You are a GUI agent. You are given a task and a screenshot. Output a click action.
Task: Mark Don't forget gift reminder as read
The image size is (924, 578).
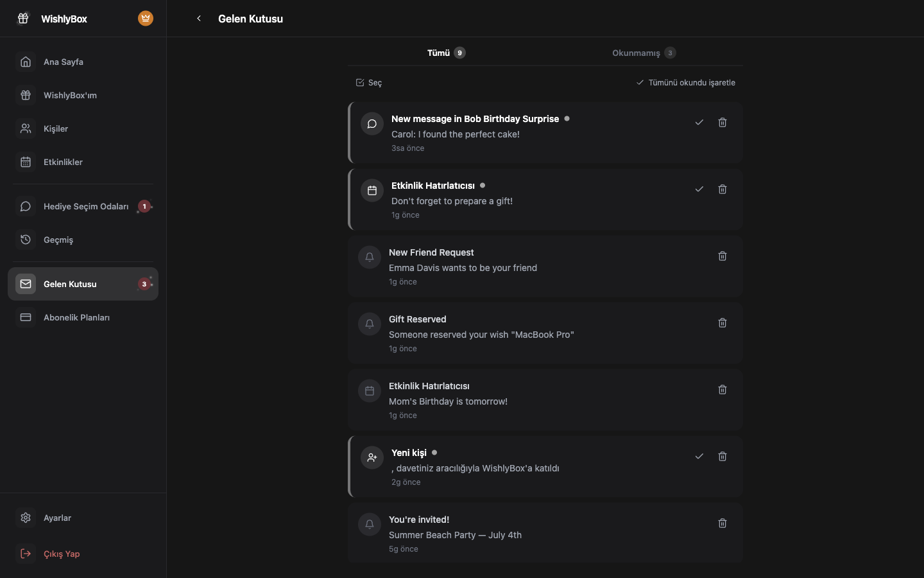(x=699, y=189)
